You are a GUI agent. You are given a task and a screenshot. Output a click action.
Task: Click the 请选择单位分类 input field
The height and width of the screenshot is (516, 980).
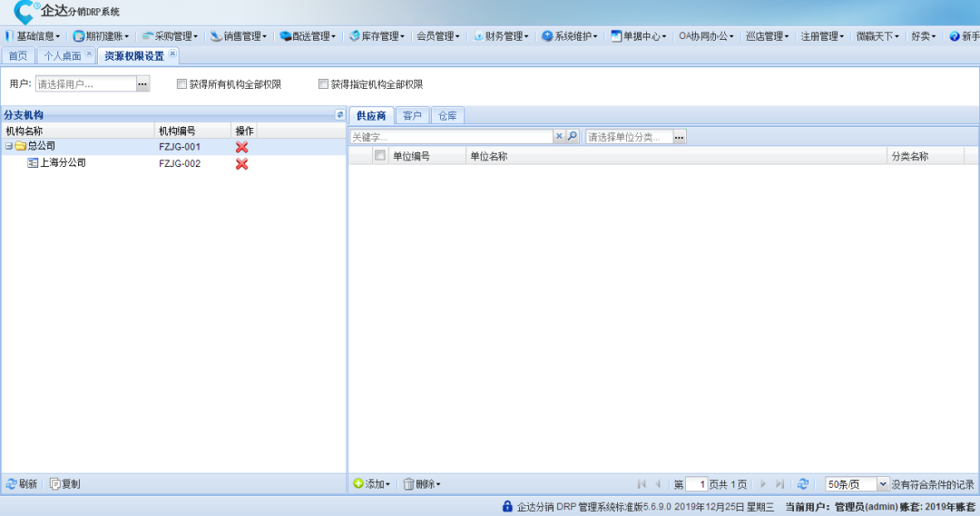630,137
